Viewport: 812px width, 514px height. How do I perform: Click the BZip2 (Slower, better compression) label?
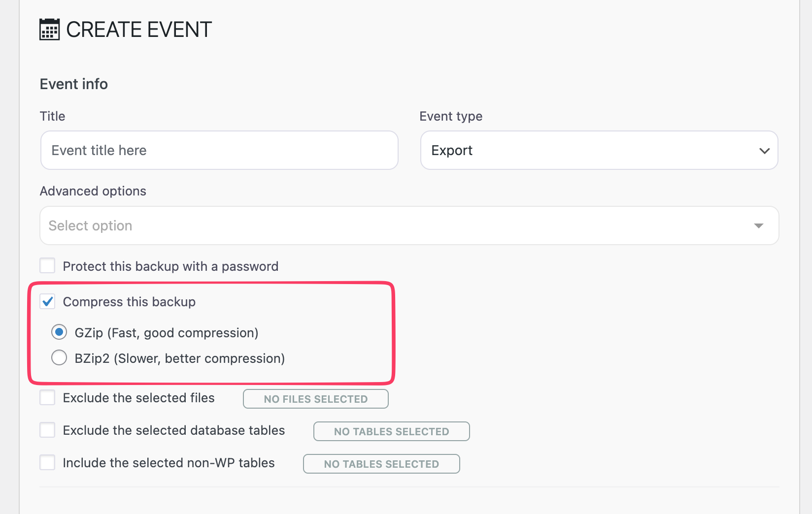180,358
